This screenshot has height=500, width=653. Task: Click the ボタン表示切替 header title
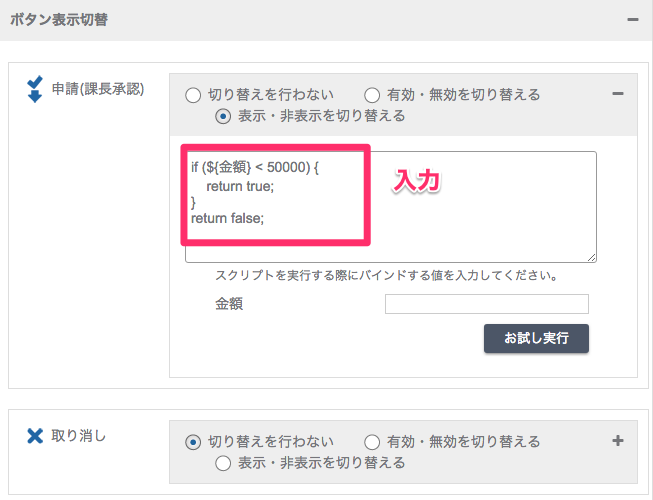59,20
